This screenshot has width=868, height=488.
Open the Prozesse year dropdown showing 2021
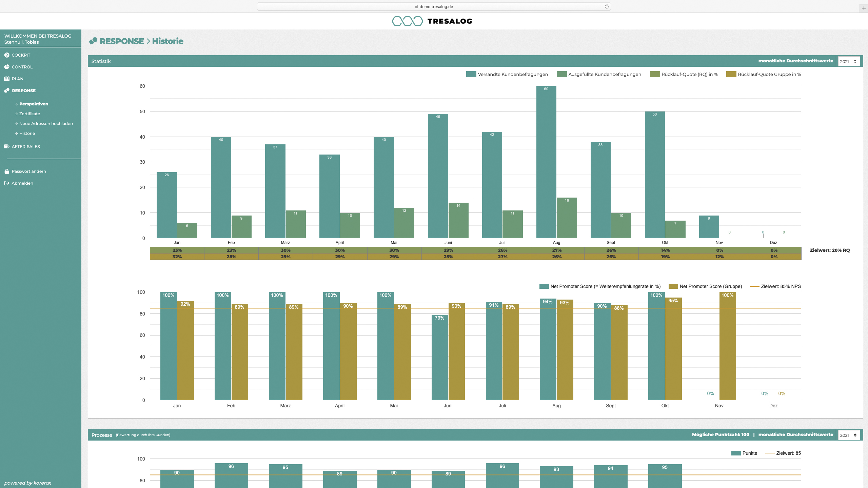coord(849,435)
